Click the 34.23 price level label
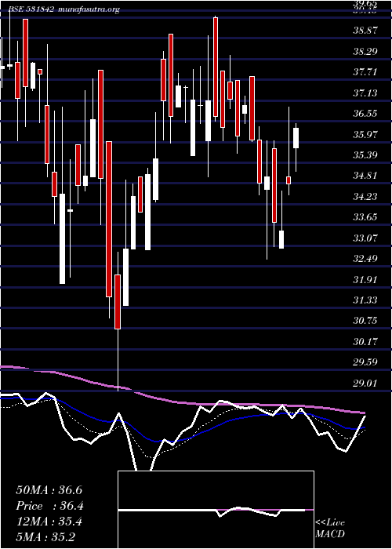The height and width of the screenshot is (549, 392). [365, 196]
